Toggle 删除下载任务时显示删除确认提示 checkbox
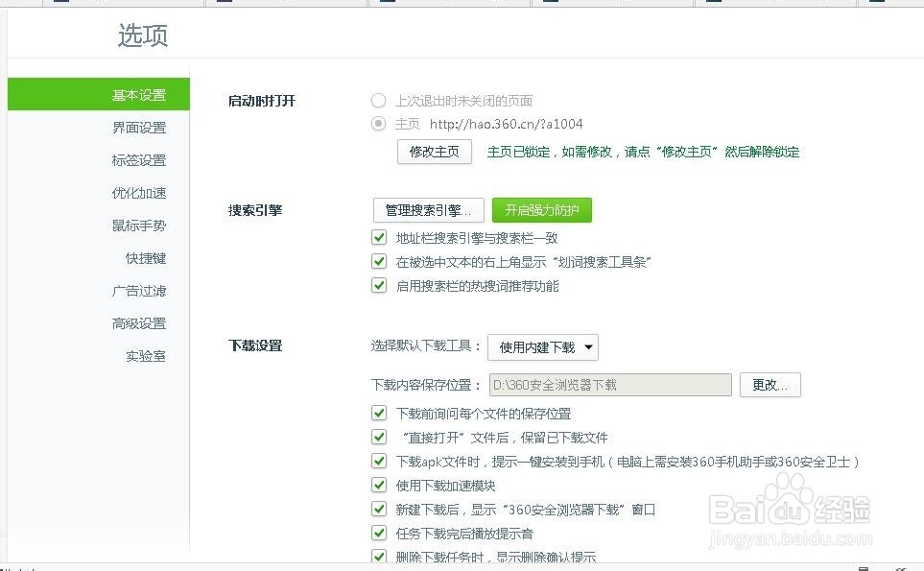 (x=379, y=556)
